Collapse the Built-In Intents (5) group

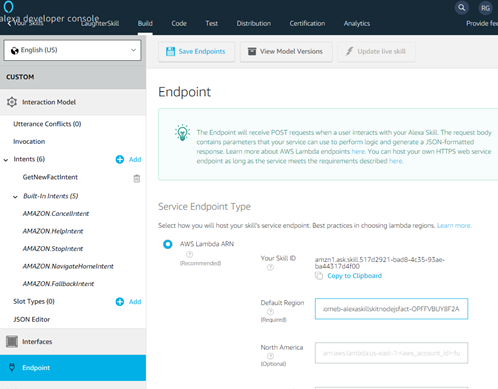(x=15, y=197)
